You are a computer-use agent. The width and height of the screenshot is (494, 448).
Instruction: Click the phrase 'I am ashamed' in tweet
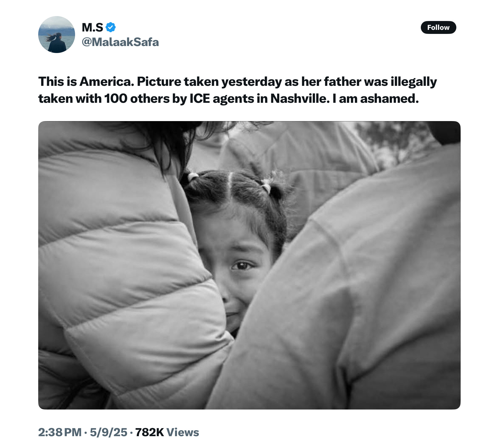376,98
